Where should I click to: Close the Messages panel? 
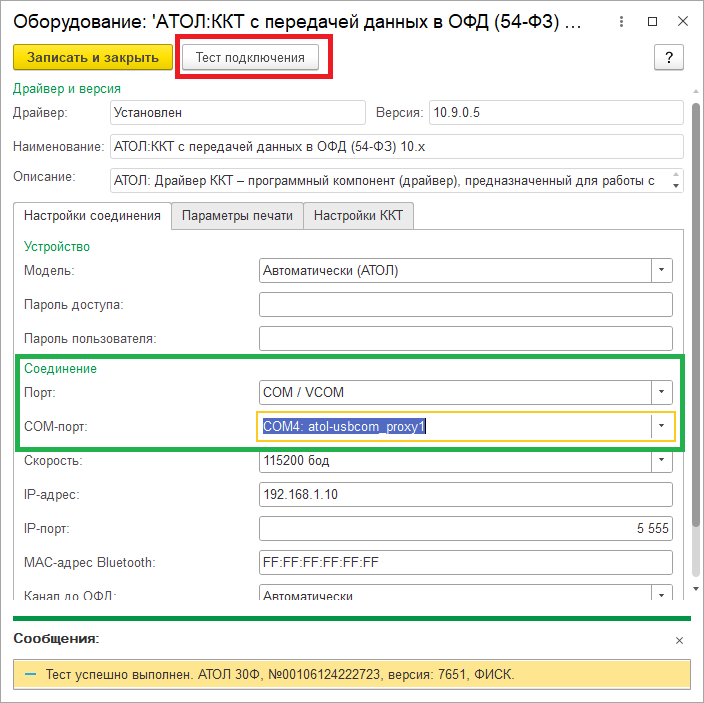point(680,640)
